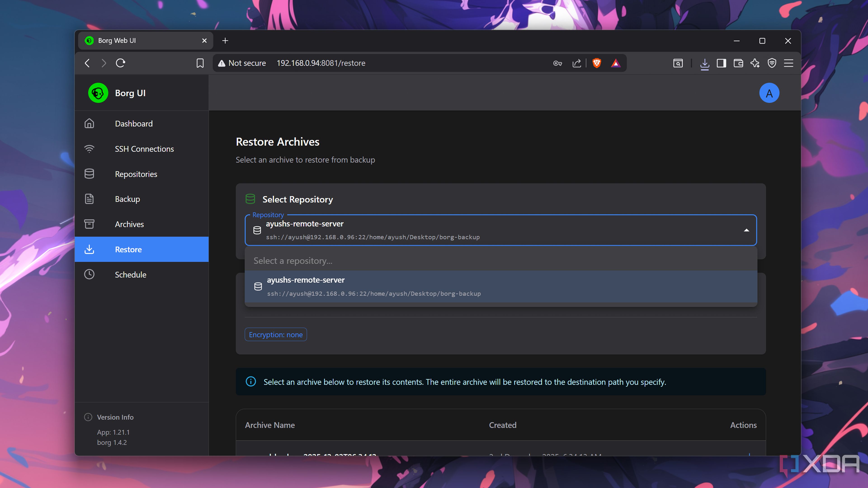The image size is (868, 488).
Task: Reload the current page
Action: click(120, 63)
